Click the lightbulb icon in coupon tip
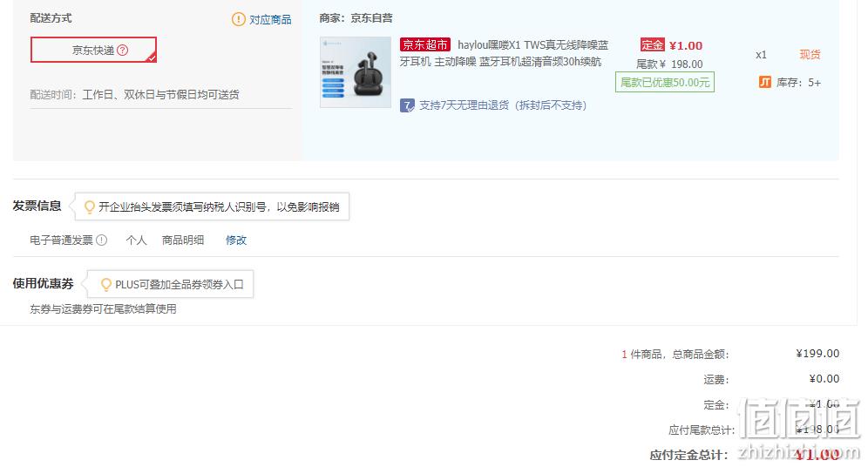Viewport: 868px width, 467px height. (105, 284)
